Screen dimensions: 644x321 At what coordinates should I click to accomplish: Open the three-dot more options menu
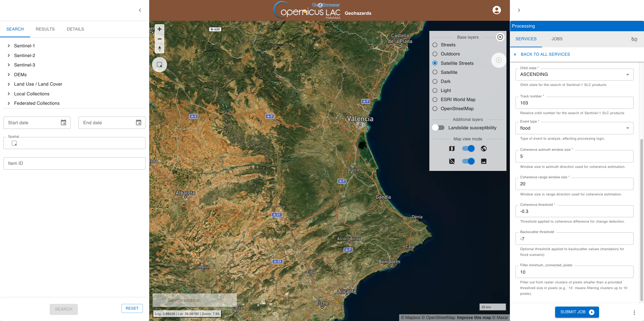tap(634, 313)
